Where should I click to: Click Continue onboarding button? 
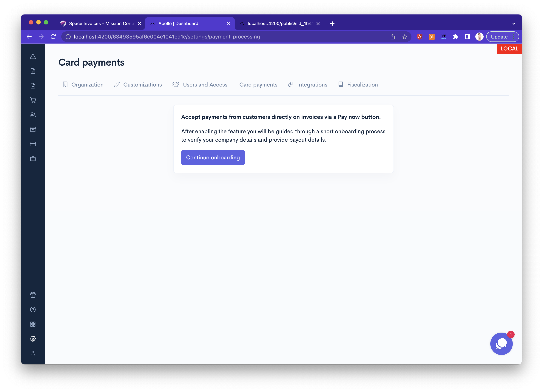click(x=213, y=157)
